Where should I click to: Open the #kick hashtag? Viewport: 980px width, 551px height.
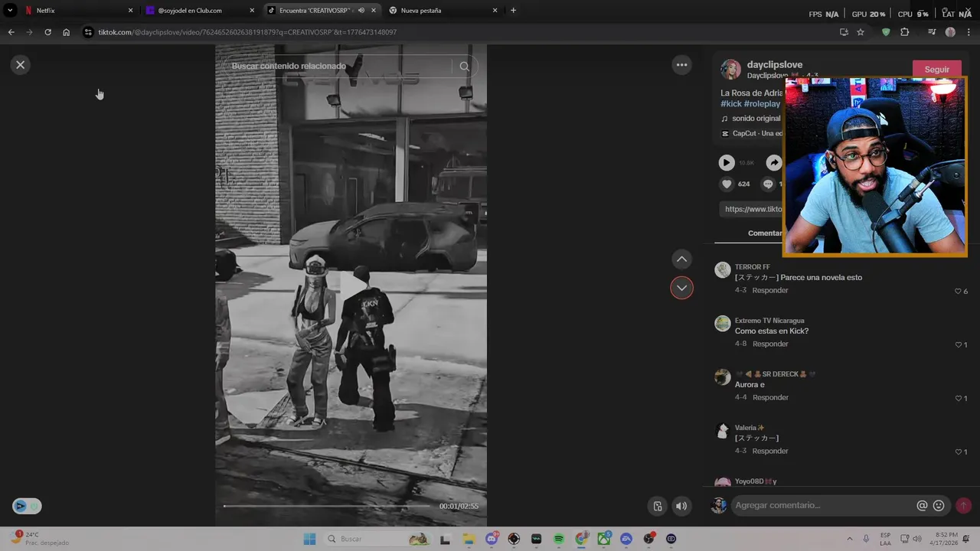pyautogui.click(x=731, y=104)
